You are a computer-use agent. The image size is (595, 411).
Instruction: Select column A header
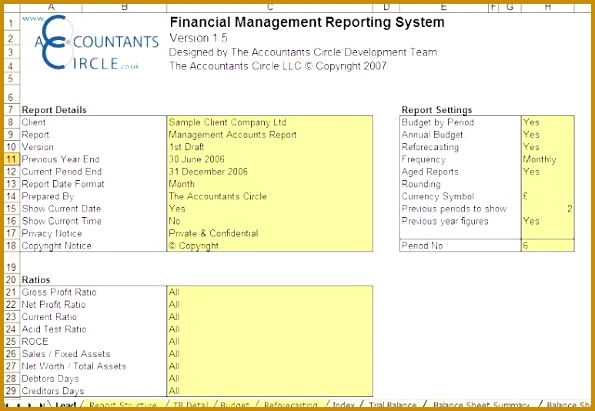coord(51,8)
